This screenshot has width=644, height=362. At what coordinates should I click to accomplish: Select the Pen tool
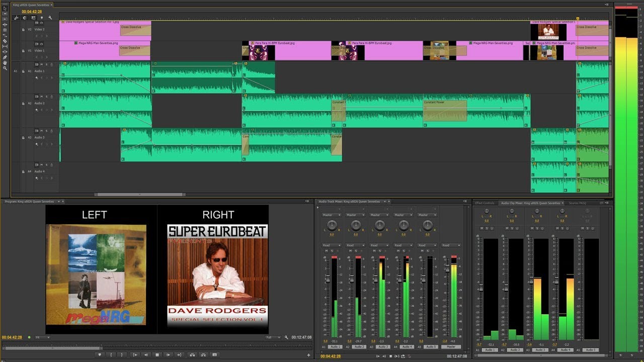point(5,57)
